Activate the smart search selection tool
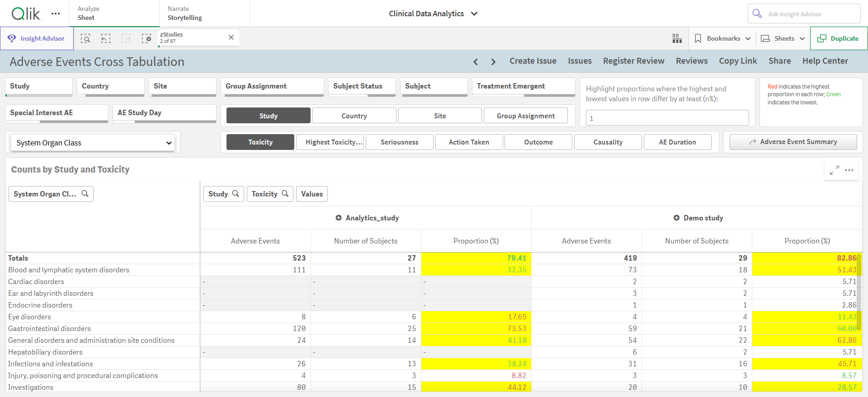This screenshot has width=868, height=397. (x=85, y=38)
